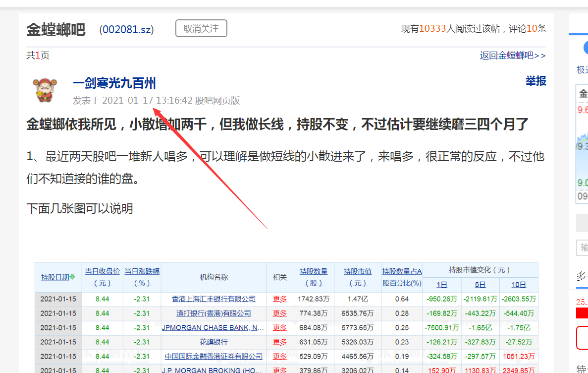Click the 举报 report link
Screen dimensions: 588x373
pos(535,81)
